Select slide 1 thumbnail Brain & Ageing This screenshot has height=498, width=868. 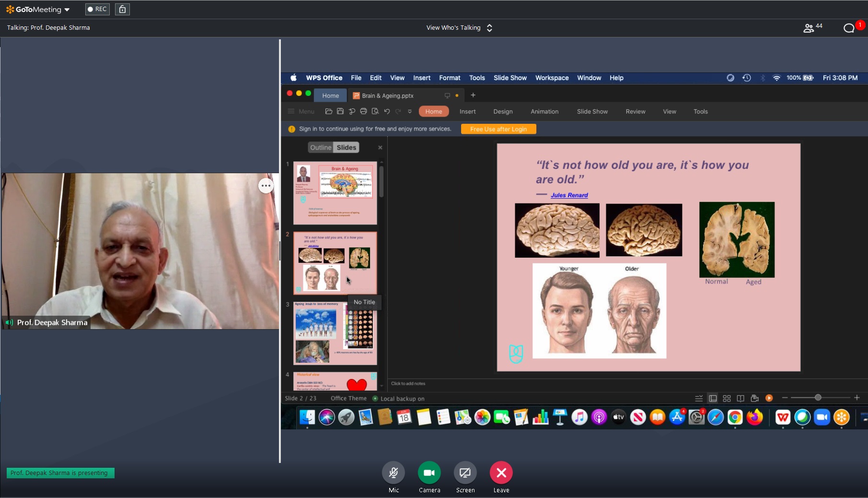point(335,193)
